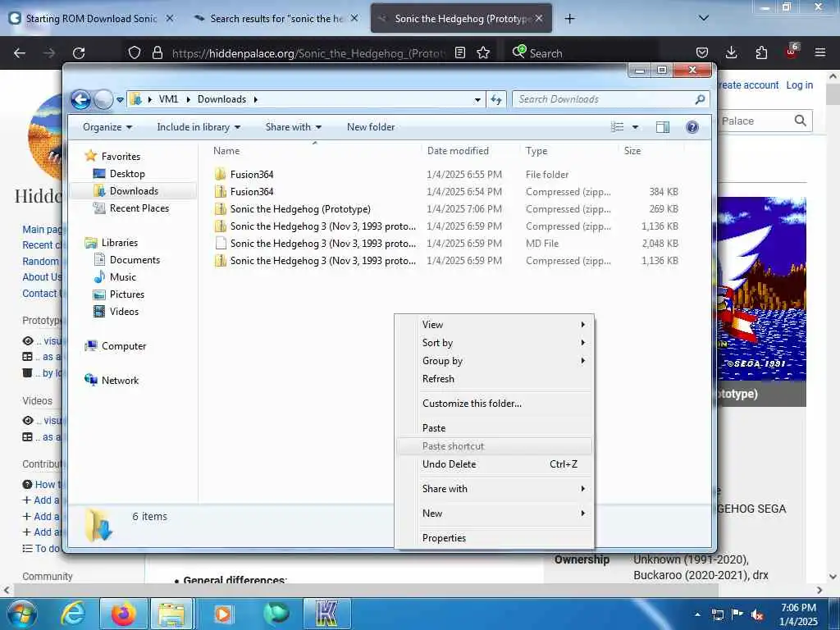Click the Music library icon
This screenshot has width=840, height=630.
(x=99, y=277)
